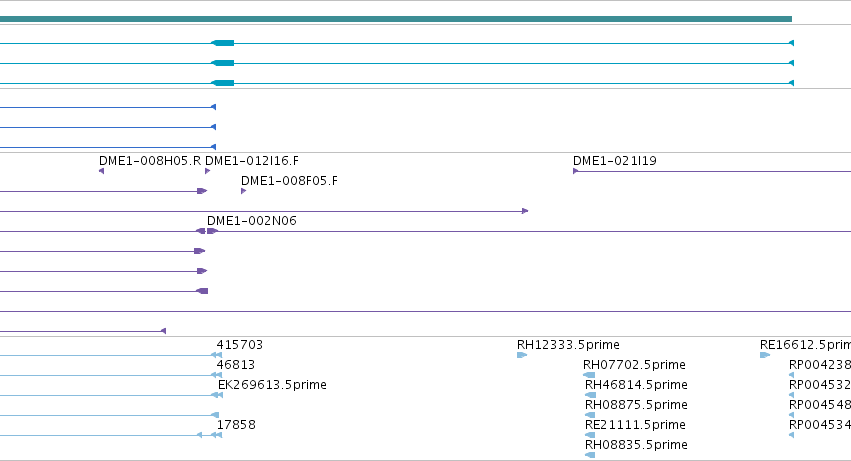Click left arrowhead ending the lowest purple line

(163, 331)
